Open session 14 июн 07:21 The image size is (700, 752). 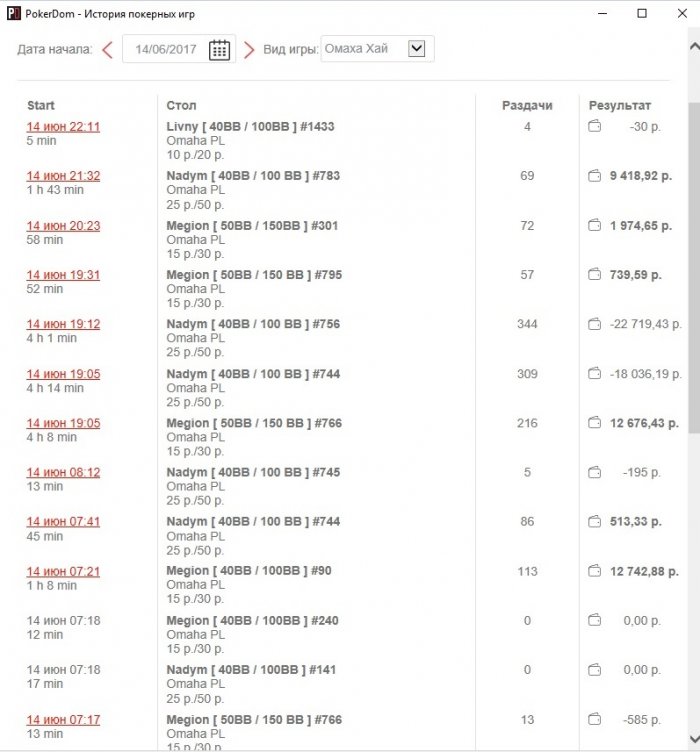click(x=63, y=571)
